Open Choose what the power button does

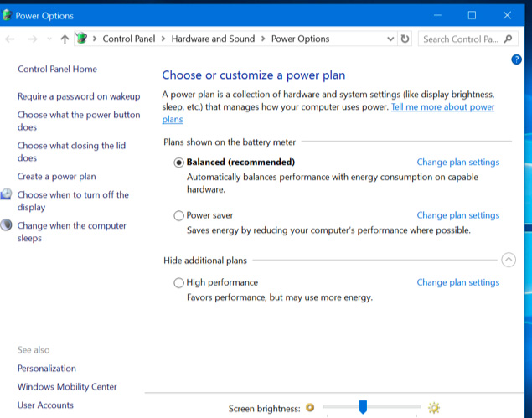click(x=79, y=121)
